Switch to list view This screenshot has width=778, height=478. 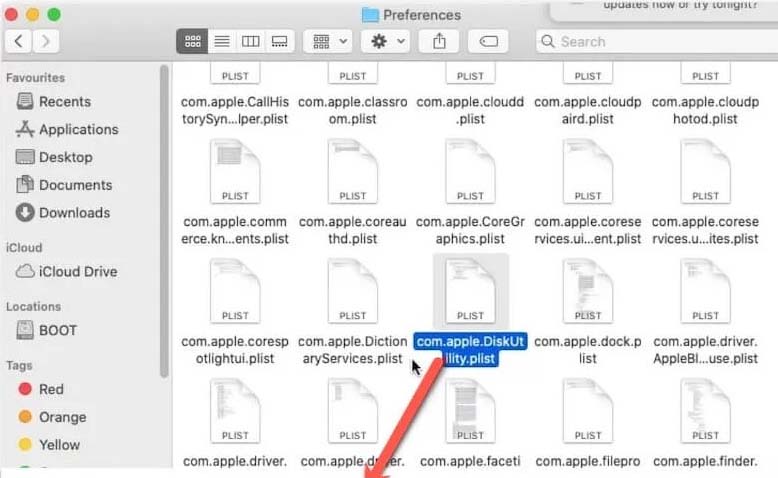(x=222, y=41)
